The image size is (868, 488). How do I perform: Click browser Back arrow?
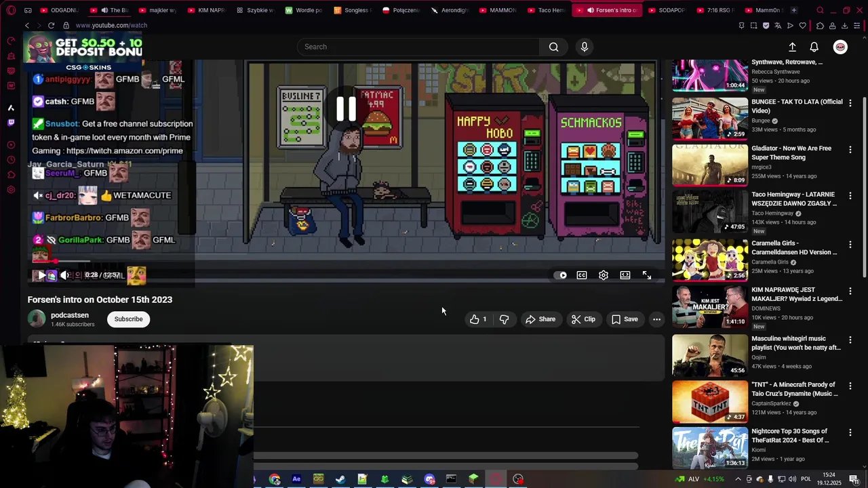27,25
